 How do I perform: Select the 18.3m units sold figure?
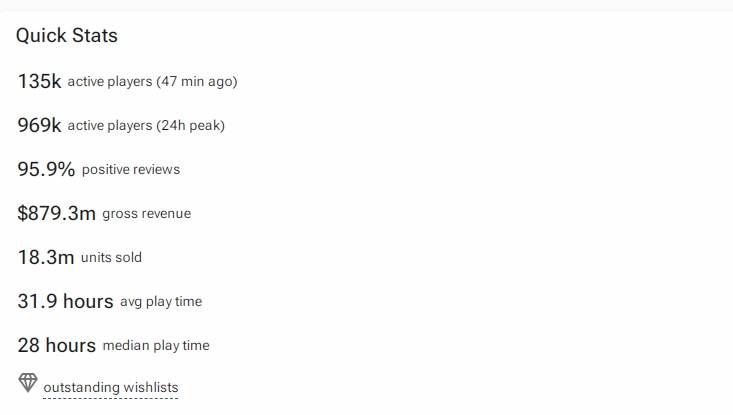(46, 257)
